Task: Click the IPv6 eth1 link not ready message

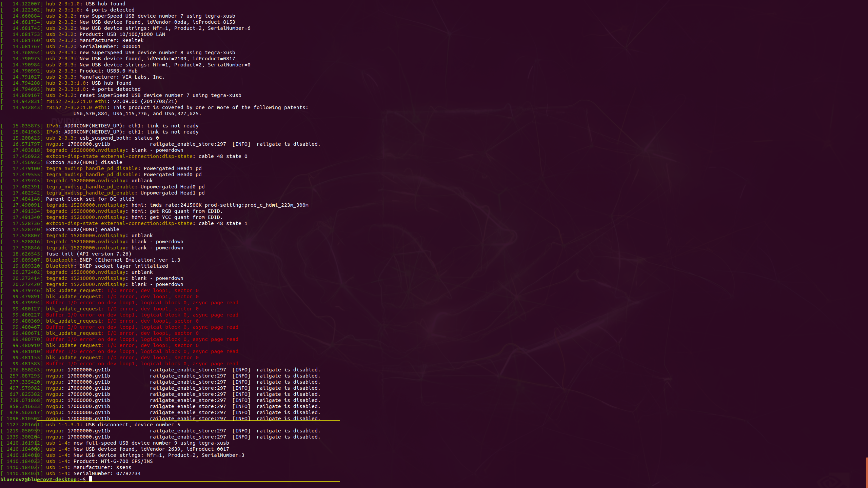Action: (122, 125)
